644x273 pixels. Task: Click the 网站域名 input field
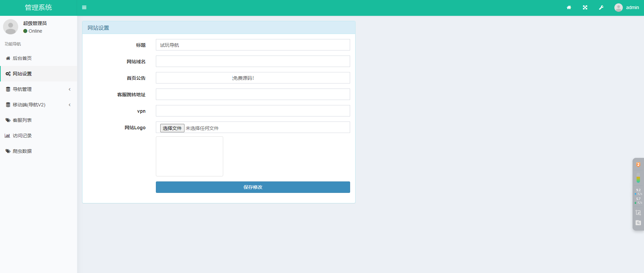pos(252,61)
